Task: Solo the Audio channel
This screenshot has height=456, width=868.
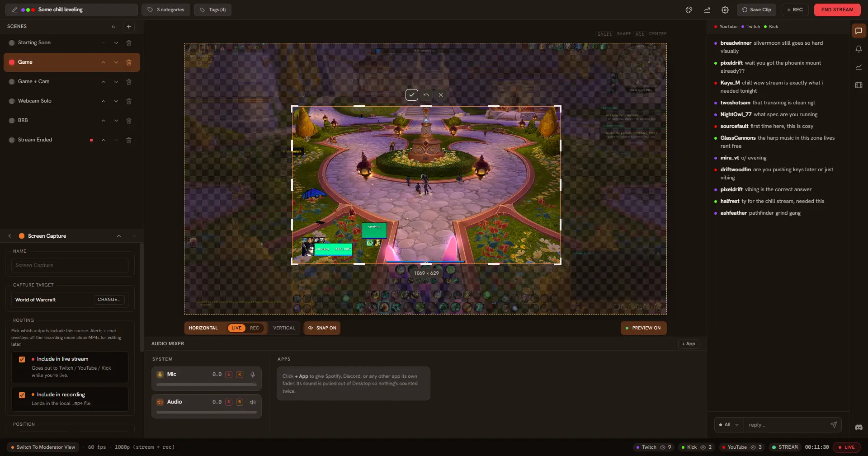Action: 229,402
